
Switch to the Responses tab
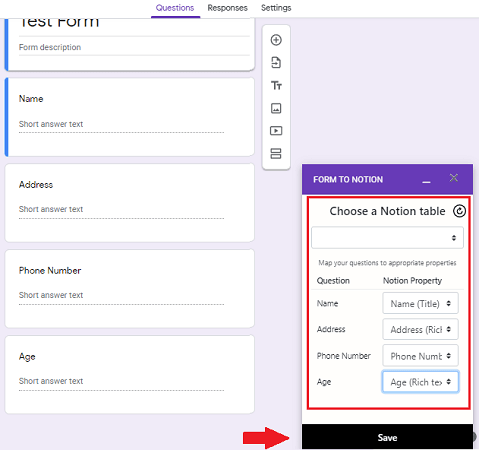click(227, 8)
